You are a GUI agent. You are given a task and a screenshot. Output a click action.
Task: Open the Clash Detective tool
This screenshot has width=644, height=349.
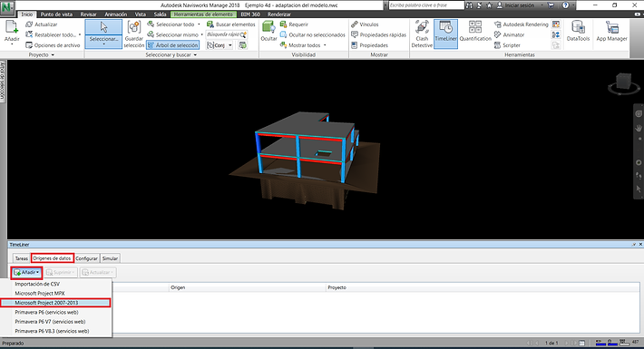(422, 34)
